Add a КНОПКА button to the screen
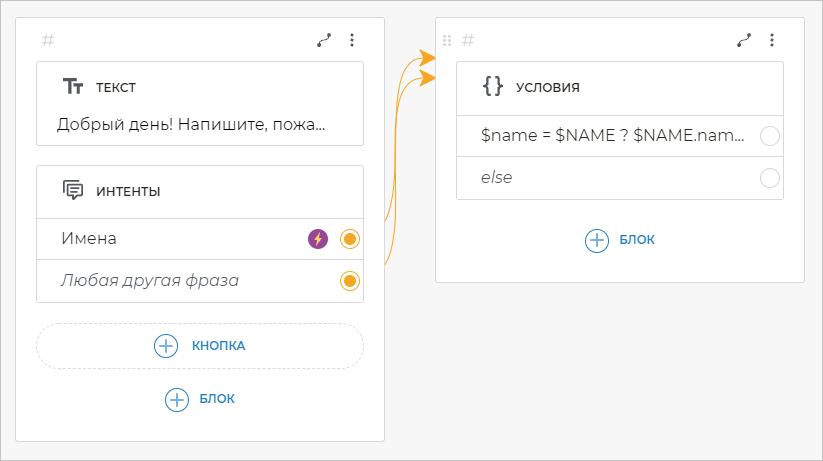Image resolution: width=823 pixels, height=461 pixels. coord(200,345)
